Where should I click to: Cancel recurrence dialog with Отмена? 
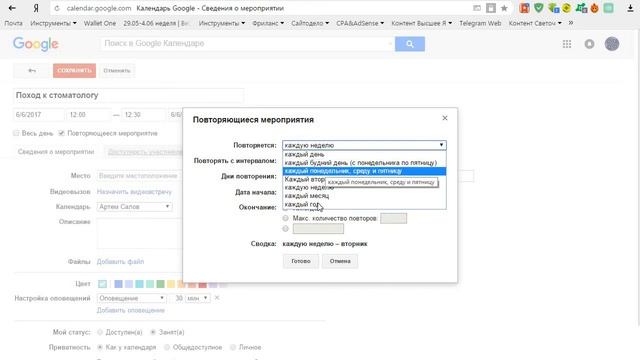coord(340,261)
